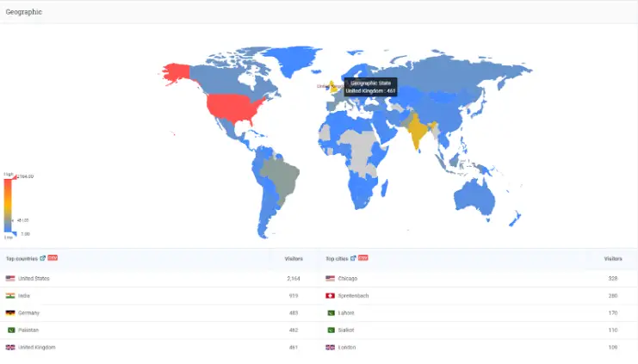Click the India flag icon

pos(10,296)
